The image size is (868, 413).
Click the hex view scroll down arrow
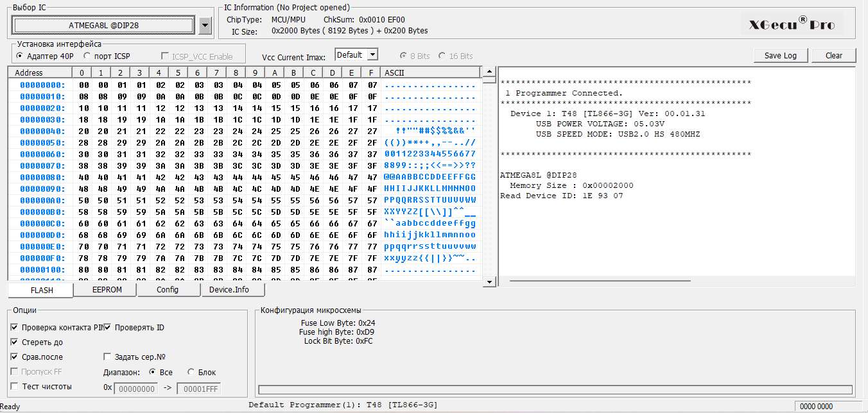(x=489, y=282)
